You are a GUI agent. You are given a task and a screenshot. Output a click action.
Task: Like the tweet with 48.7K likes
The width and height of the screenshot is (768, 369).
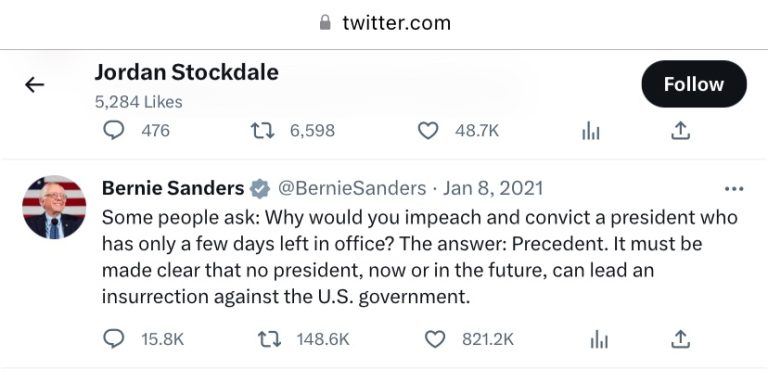(428, 131)
